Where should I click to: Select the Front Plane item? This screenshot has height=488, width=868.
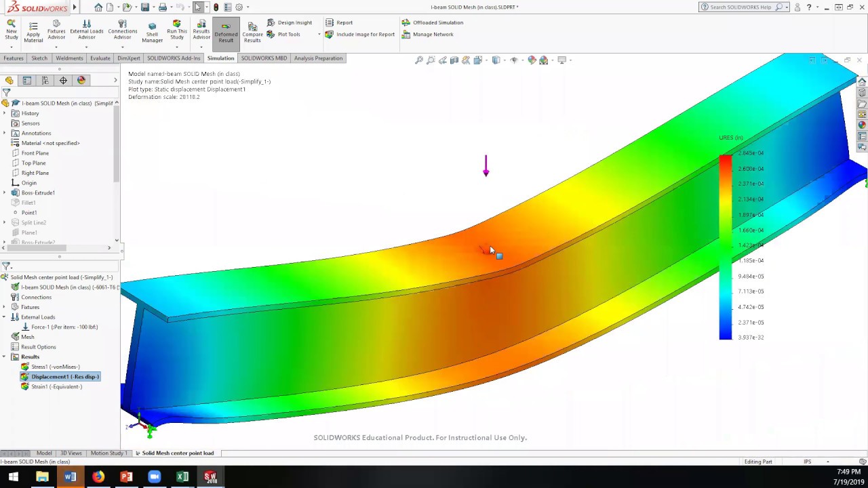[35, 153]
